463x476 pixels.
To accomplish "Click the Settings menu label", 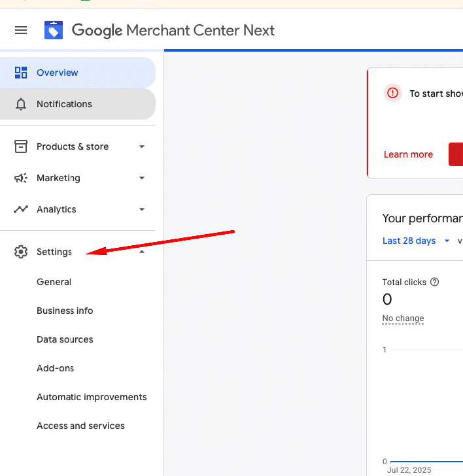I will [x=54, y=252].
